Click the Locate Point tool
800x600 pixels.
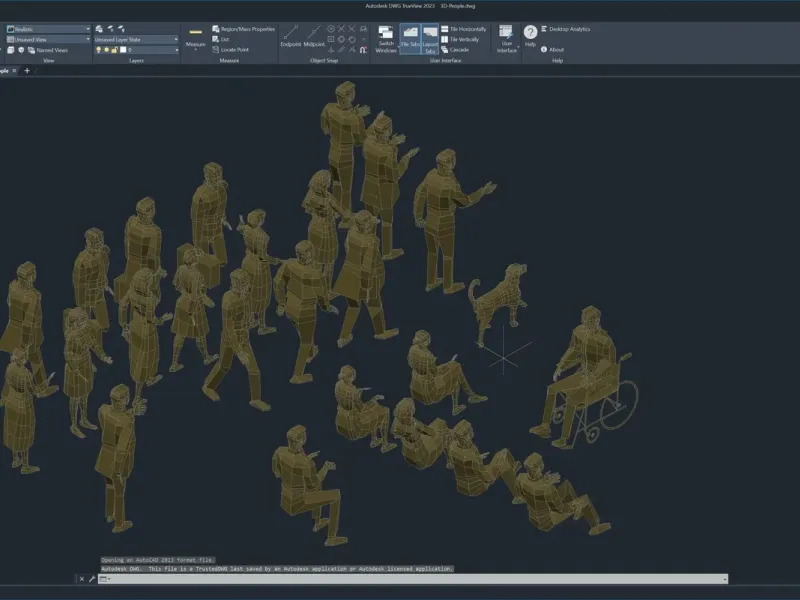coord(235,49)
